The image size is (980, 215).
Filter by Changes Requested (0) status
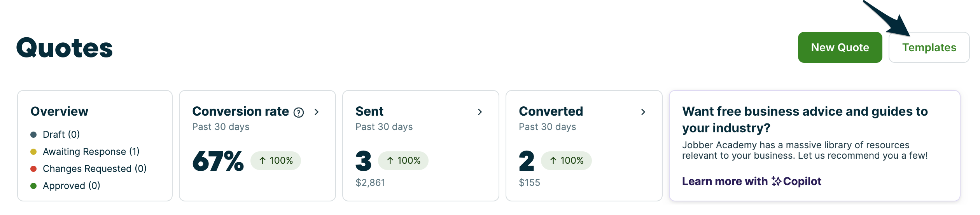pos(94,168)
